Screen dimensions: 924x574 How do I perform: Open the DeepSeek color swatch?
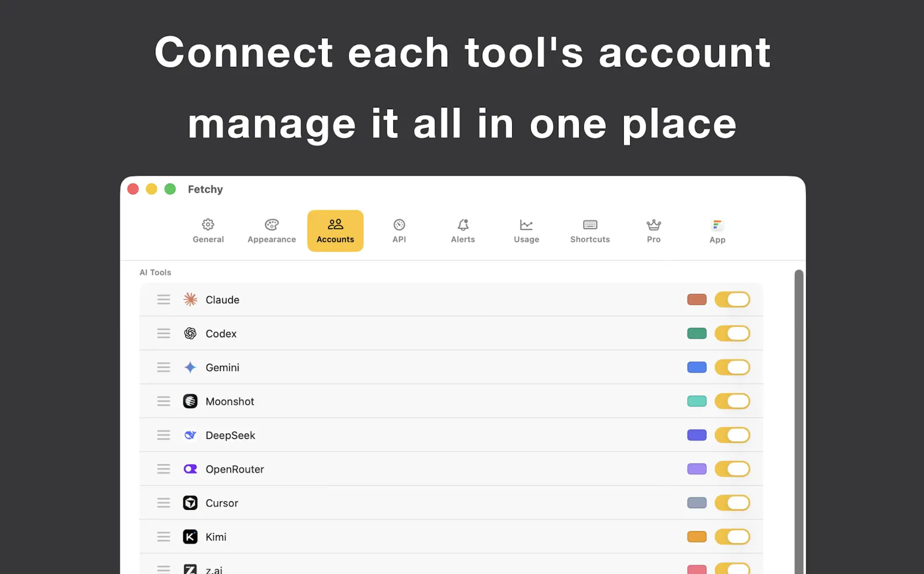pyautogui.click(x=697, y=435)
